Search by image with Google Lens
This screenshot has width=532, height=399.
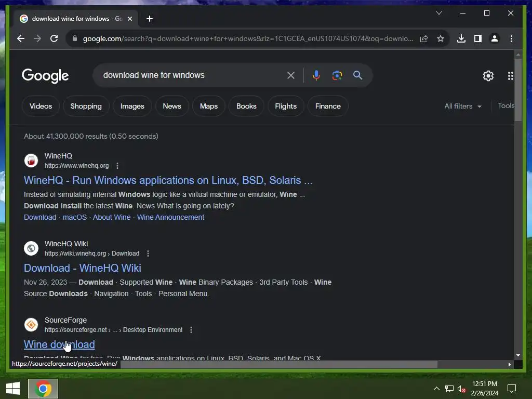337,75
